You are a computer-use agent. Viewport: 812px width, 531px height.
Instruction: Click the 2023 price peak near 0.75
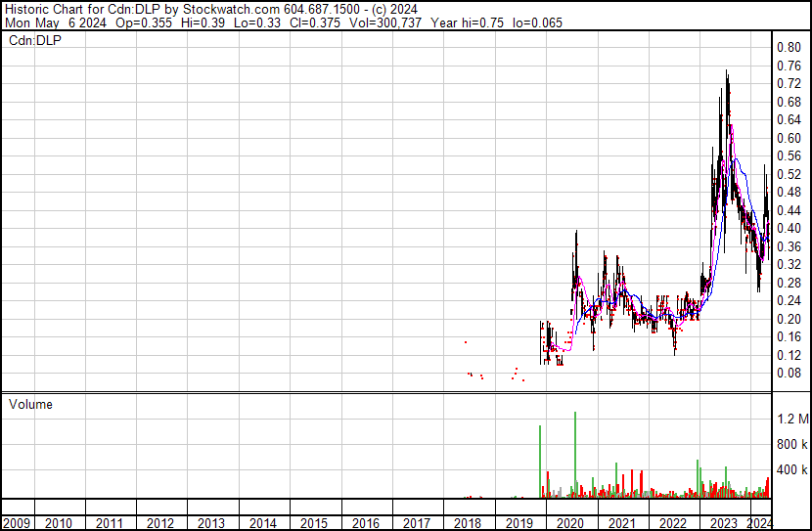[727, 73]
